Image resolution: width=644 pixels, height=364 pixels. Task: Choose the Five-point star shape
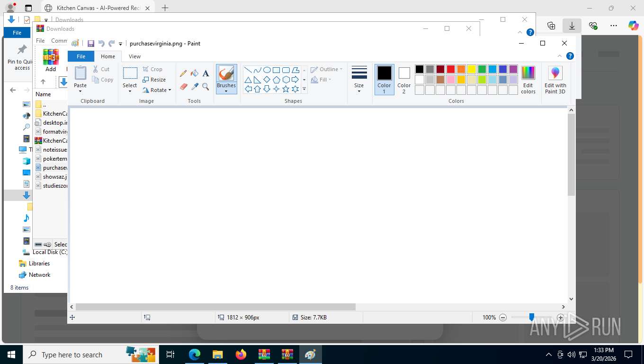pyautogui.click(x=286, y=89)
